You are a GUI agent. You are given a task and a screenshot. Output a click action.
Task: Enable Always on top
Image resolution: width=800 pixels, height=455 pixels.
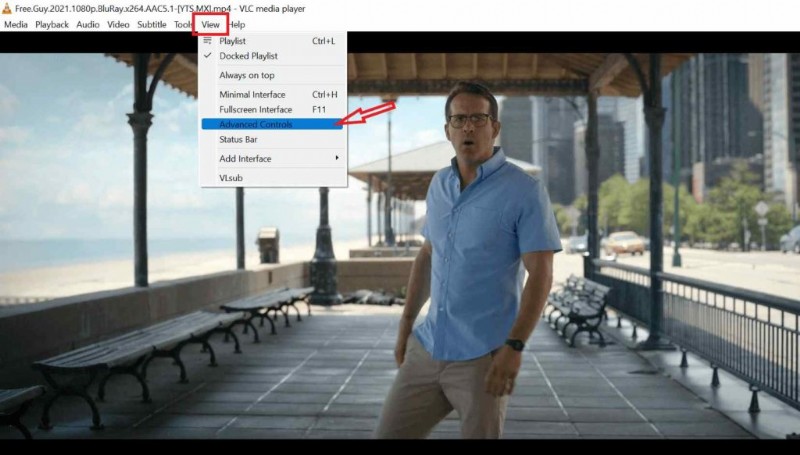[x=273, y=75]
